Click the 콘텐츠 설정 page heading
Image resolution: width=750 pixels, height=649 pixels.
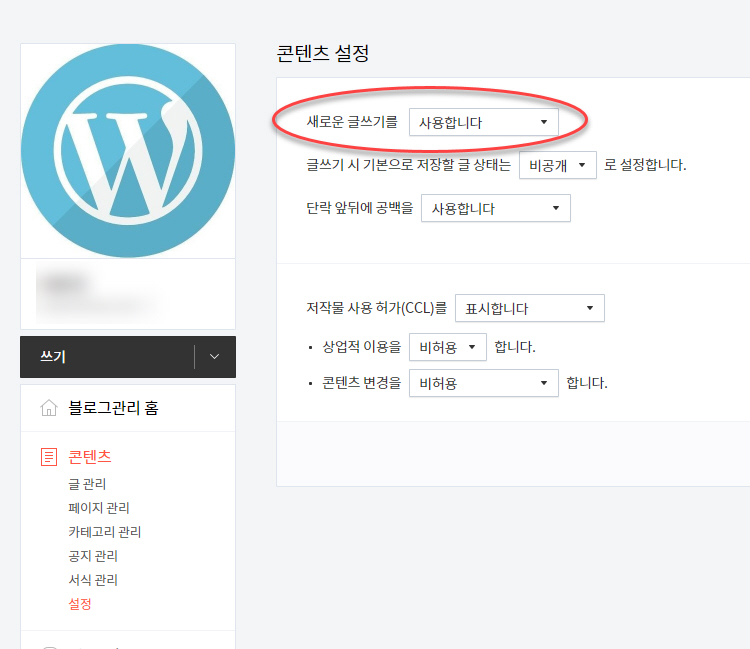coord(323,53)
